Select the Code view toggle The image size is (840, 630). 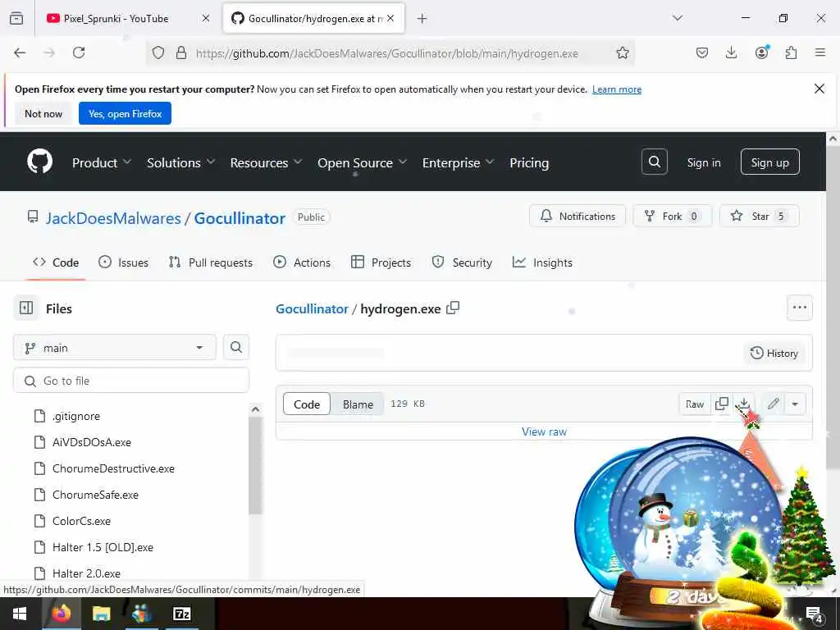coord(307,404)
